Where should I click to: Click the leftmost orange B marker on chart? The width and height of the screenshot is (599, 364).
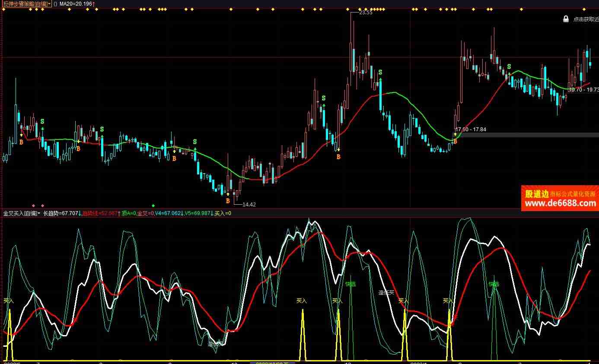(x=21, y=142)
